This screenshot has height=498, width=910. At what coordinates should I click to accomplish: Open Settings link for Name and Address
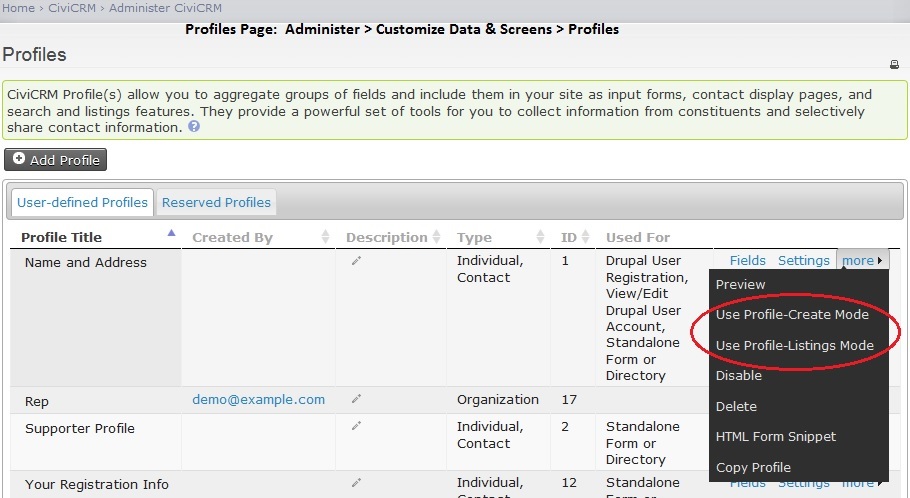coord(803,261)
